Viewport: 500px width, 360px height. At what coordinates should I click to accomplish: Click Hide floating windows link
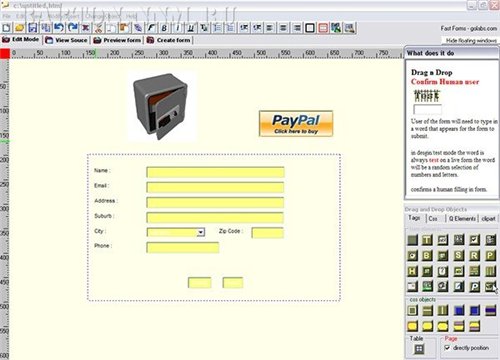point(471,40)
